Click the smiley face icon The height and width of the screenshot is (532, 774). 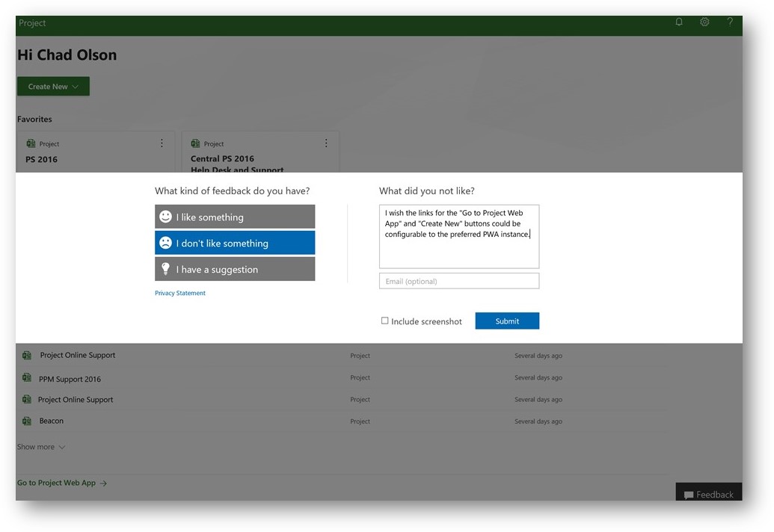click(x=166, y=217)
